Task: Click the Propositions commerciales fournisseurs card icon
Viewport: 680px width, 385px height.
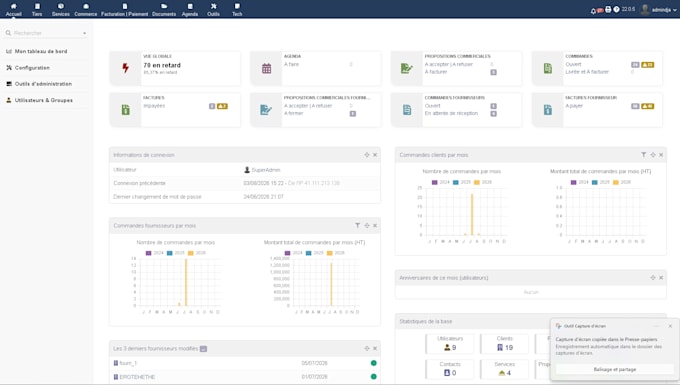Action: [266, 110]
